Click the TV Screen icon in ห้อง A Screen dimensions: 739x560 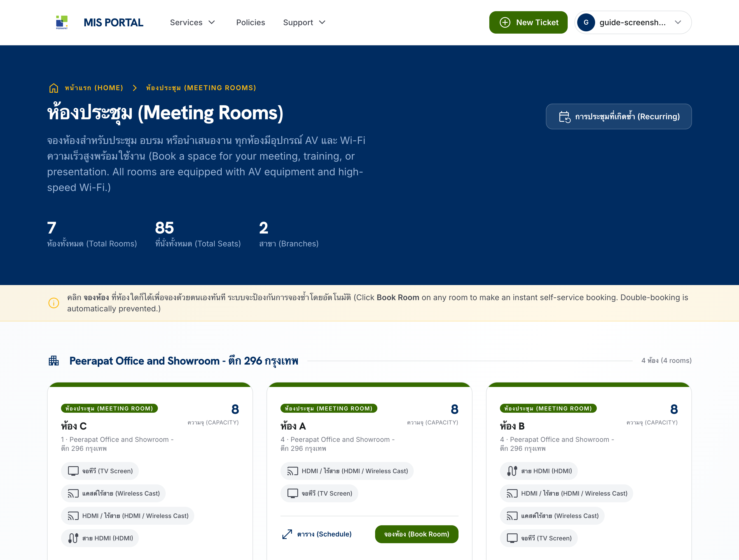[x=293, y=493]
